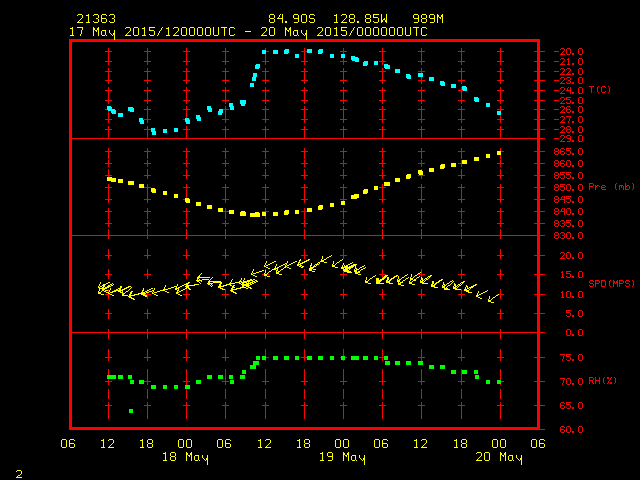Click the Pre (mb) axis label
The image size is (640, 480).
click(611, 187)
